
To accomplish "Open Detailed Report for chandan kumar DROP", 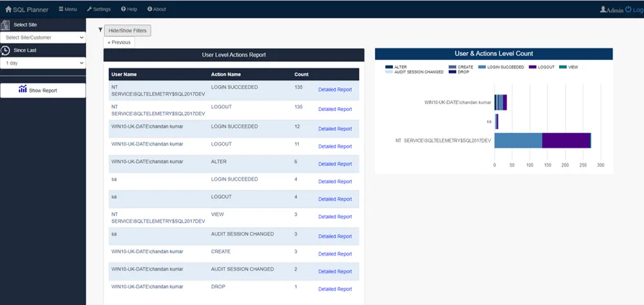I will (335, 289).
